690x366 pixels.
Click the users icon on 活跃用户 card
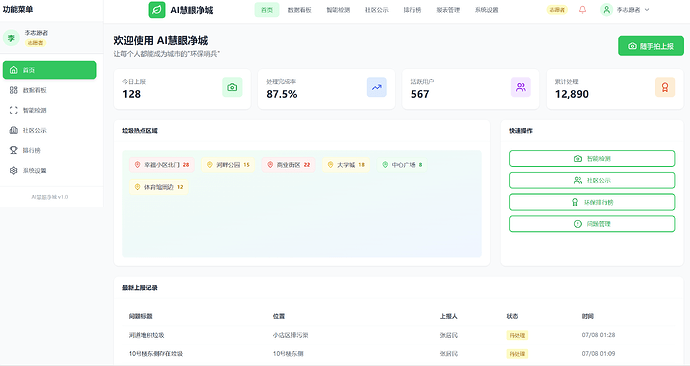tap(521, 87)
